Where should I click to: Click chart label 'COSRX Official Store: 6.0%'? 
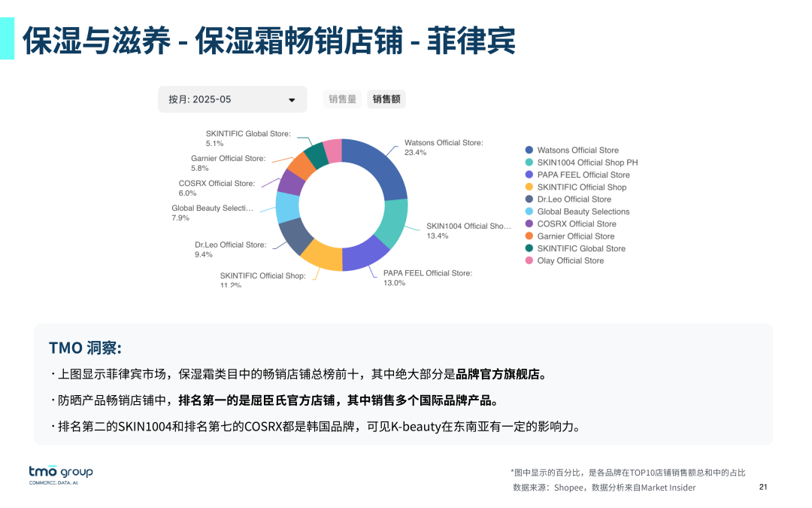click(217, 188)
